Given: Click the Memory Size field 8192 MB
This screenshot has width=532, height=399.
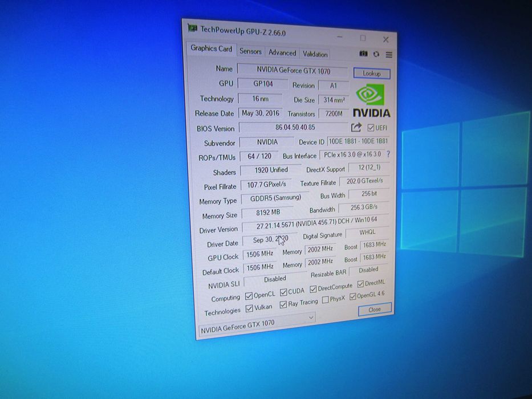Looking at the screenshot, I should (x=267, y=213).
